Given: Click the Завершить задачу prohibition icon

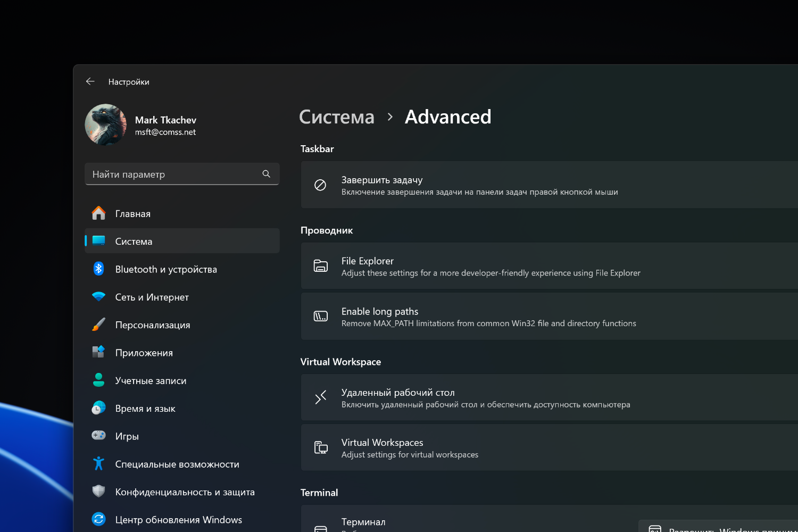Looking at the screenshot, I should [320, 185].
